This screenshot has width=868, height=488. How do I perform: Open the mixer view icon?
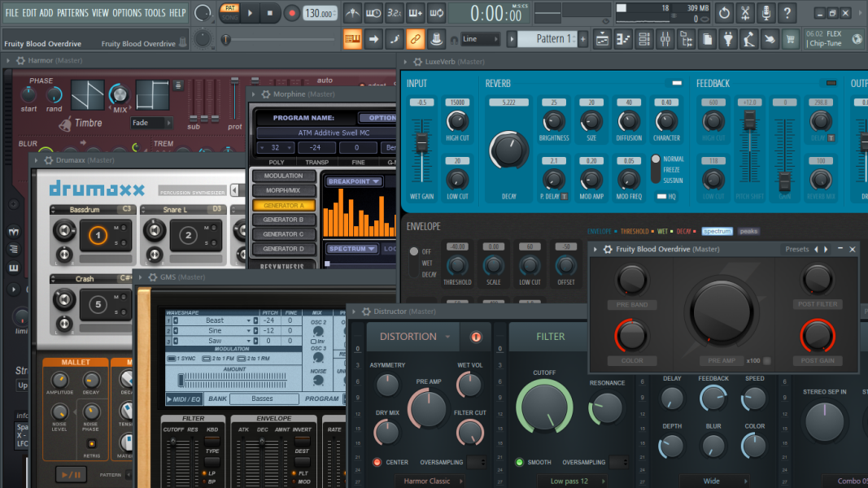tap(665, 39)
